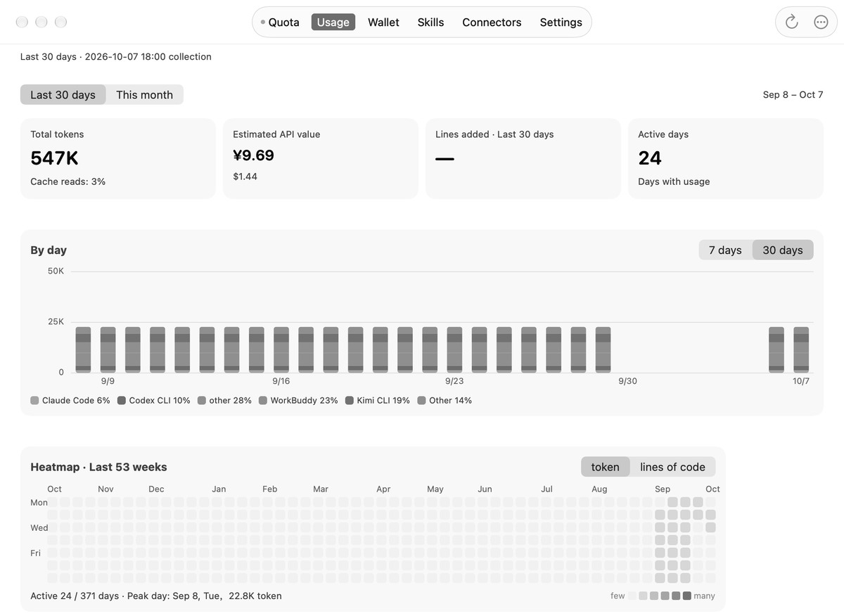Click the Total tokens 547K value
The image size is (844, 616).
point(54,158)
